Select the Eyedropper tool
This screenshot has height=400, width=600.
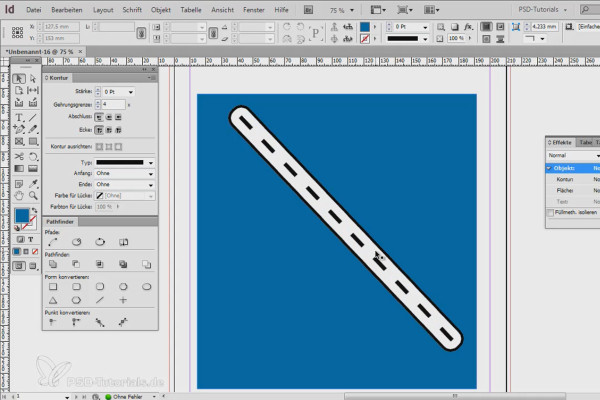pyautogui.click(x=33, y=184)
